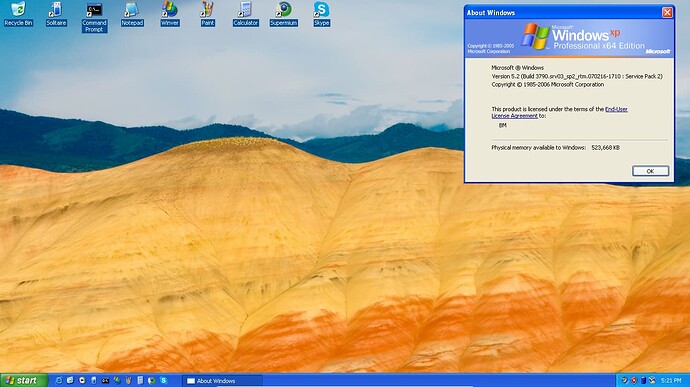Click OK in About Windows dialog

pyautogui.click(x=650, y=171)
